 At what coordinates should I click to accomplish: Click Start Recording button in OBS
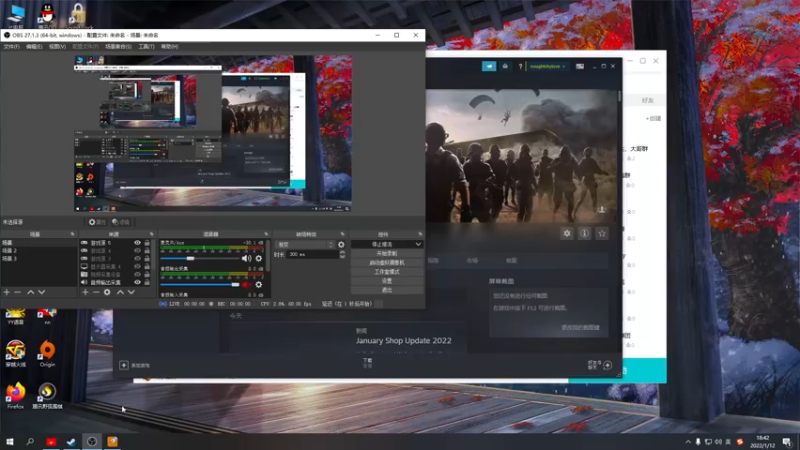tap(387, 254)
